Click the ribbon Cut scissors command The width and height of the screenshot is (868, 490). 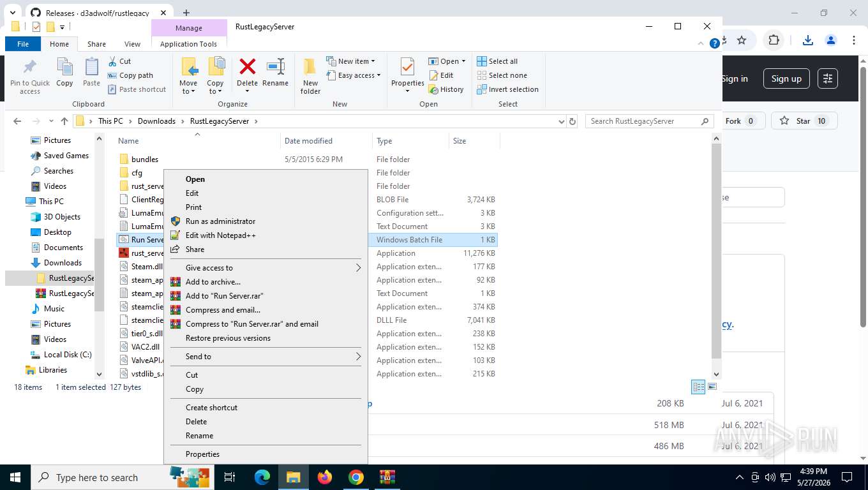[119, 61]
